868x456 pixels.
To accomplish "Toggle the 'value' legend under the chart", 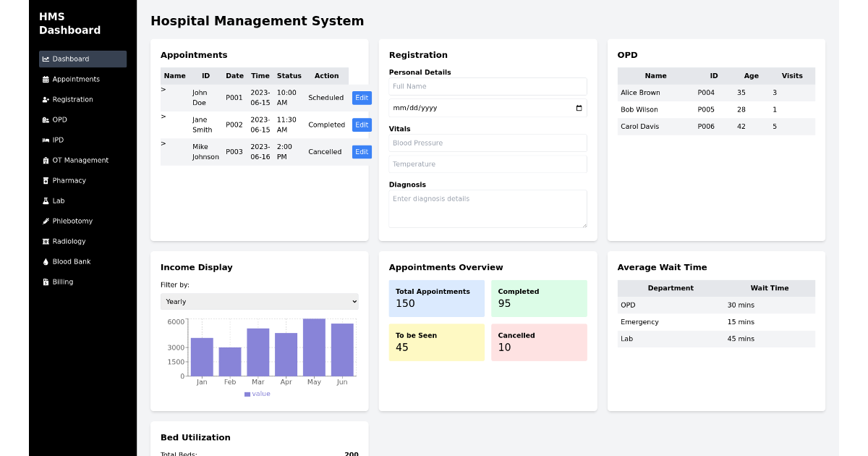I will [258, 393].
